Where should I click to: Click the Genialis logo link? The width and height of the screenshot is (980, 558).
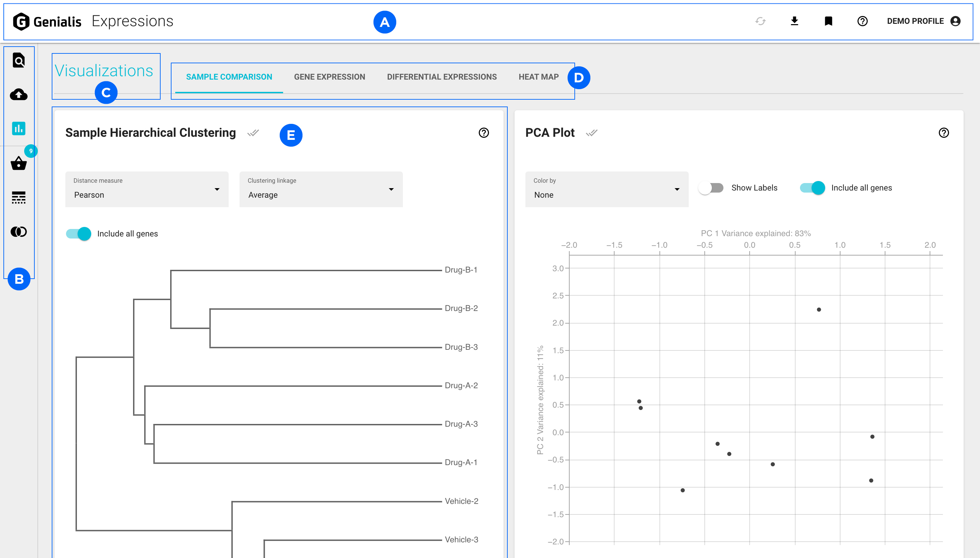click(x=47, y=21)
